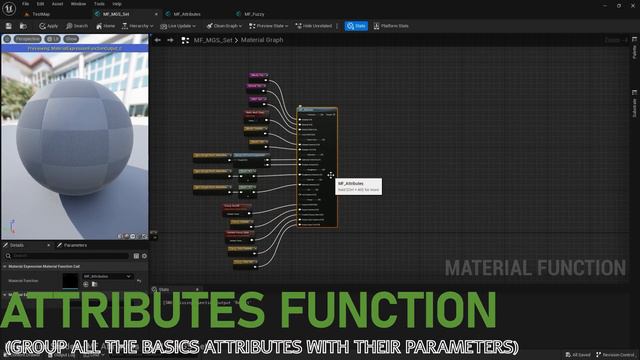Go back in graph history
640x360 pixels.
pyautogui.click(x=158, y=40)
